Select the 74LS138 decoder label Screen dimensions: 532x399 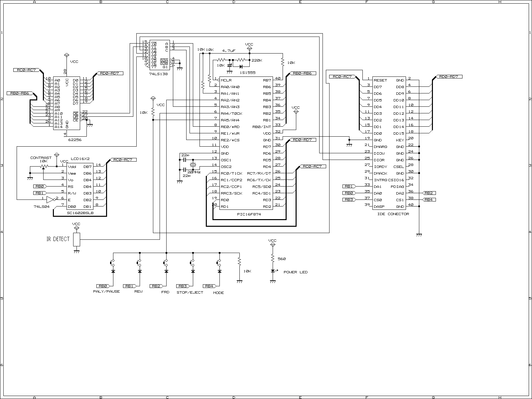(x=158, y=74)
